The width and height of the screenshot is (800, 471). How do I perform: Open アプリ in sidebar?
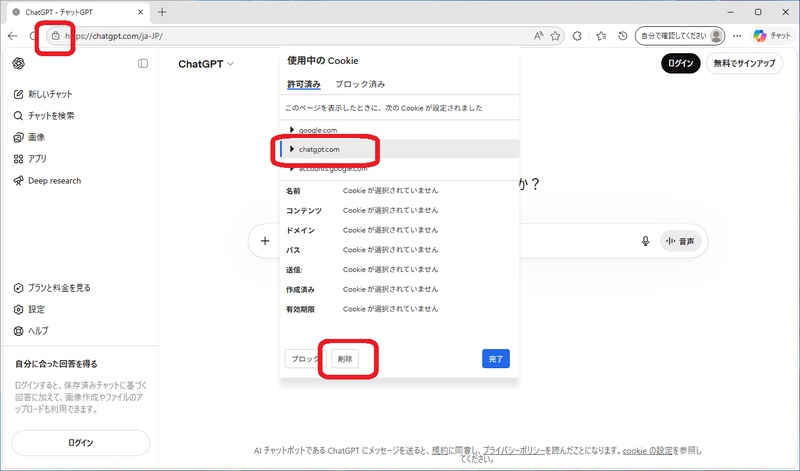tap(30, 159)
